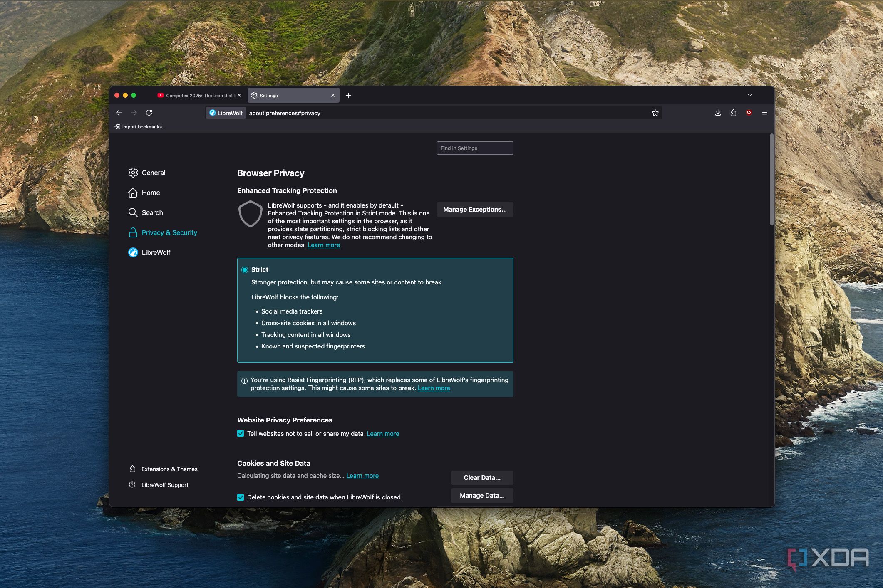Click the reload page icon
Screen dimensions: 883x588
149,113
